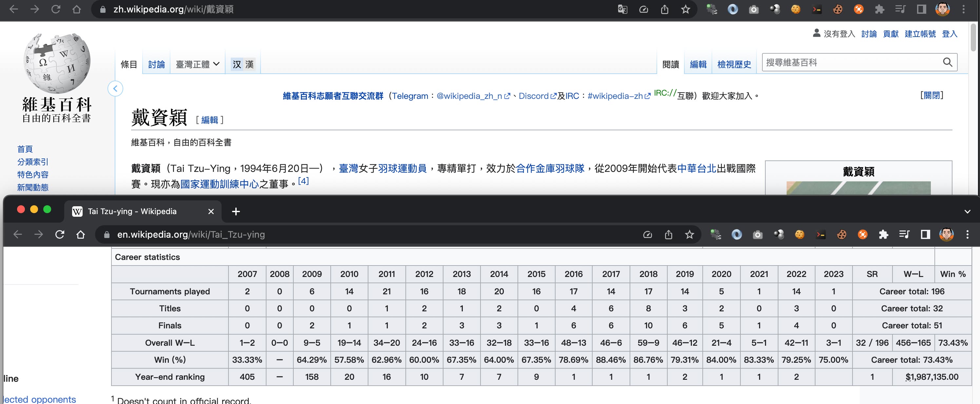Image resolution: width=980 pixels, height=404 pixels.
Task: Select the 條目 article tab
Action: [129, 64]
